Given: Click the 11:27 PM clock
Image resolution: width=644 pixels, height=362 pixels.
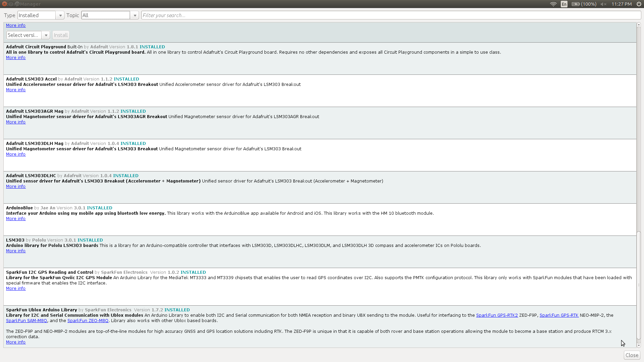Looking at the screenshot, I should coord(621,4).
